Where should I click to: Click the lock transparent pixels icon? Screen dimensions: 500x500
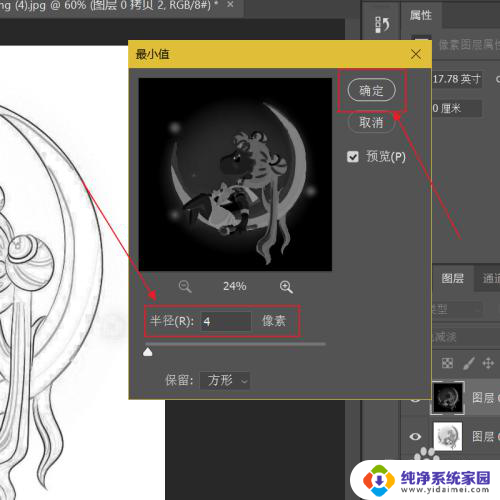click(x=447, y=363)
